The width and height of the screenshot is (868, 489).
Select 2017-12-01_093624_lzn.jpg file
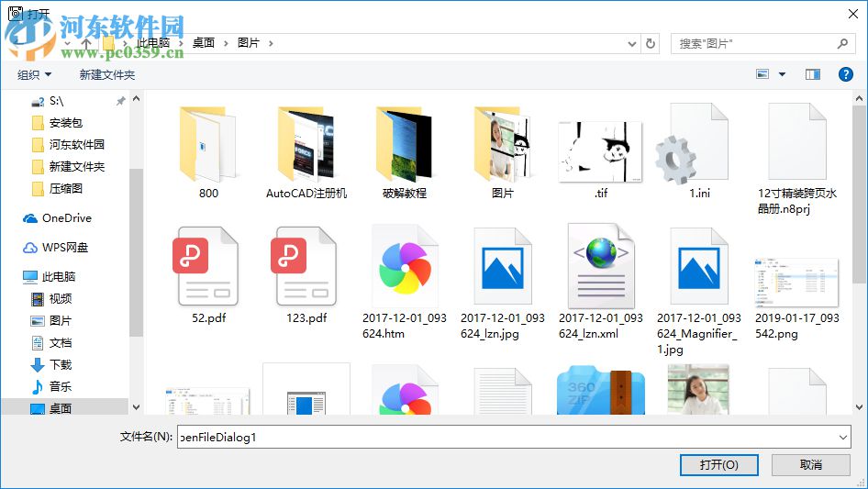(x=503, y=283)
